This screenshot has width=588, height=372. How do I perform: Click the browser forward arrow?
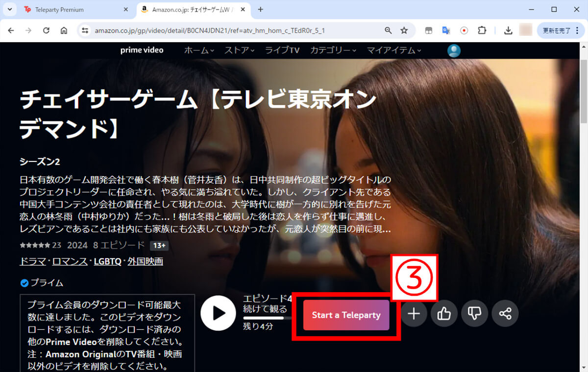pos(28,30)
